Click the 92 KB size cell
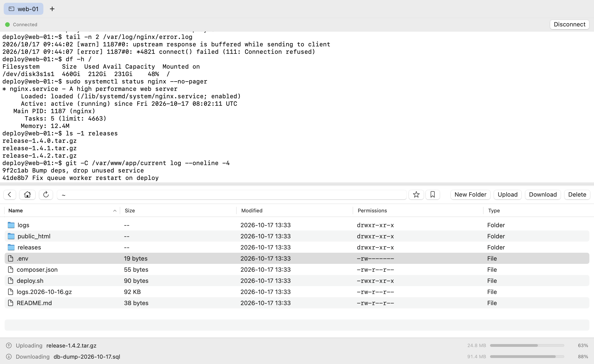This screenshot has width=594, height=364. tap(132, 292)
